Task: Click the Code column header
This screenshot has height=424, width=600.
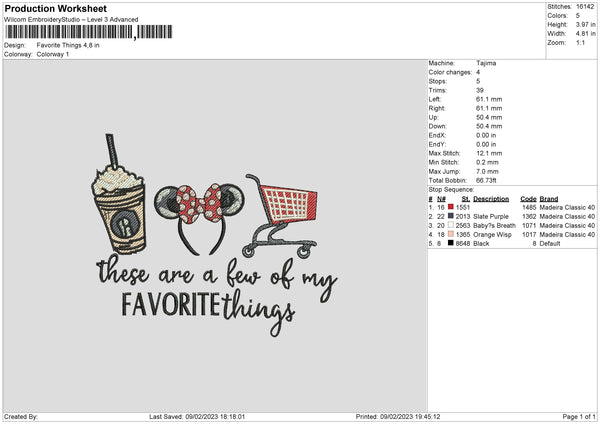Action: 528,199
